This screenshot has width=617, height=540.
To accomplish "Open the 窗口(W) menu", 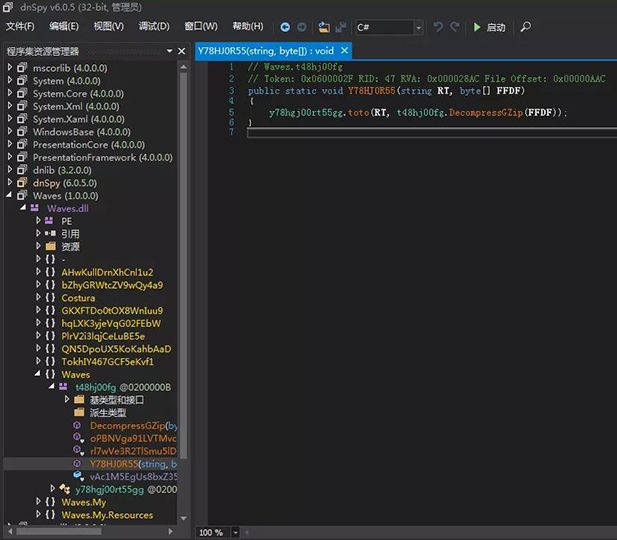I will point(201,26).
